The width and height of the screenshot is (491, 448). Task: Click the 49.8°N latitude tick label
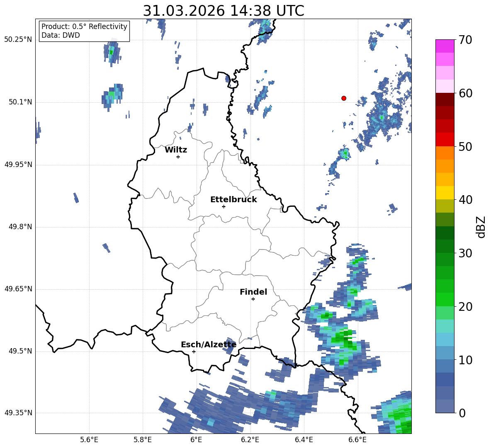tap(20, 227)
